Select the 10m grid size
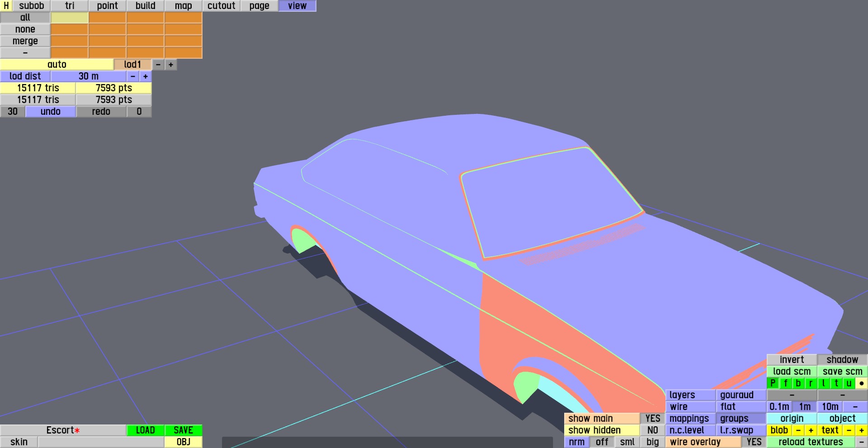868x448 pixels. pos(830,407)
